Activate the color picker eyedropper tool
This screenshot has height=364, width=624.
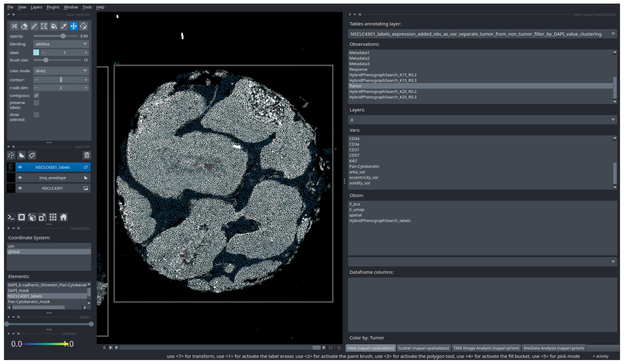tap(64, 26)
